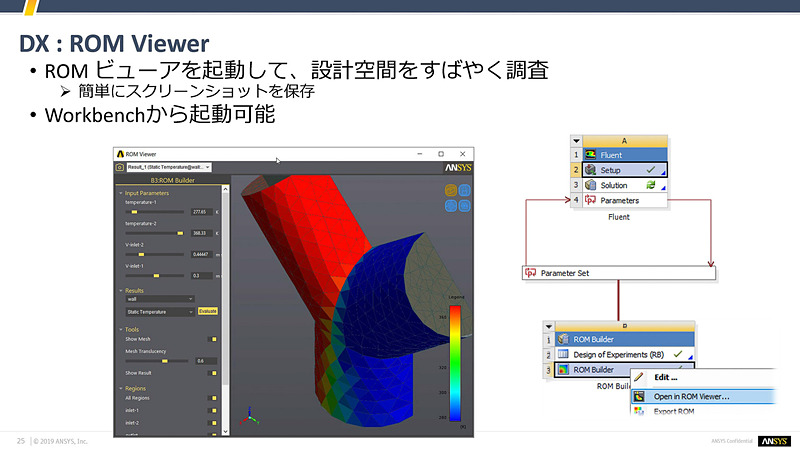Image resolution: width=800 pixels, height=450 pixels.
Task: Choose Open in ROM Viewer... from context menu
Action: click(x=703, y=396)
